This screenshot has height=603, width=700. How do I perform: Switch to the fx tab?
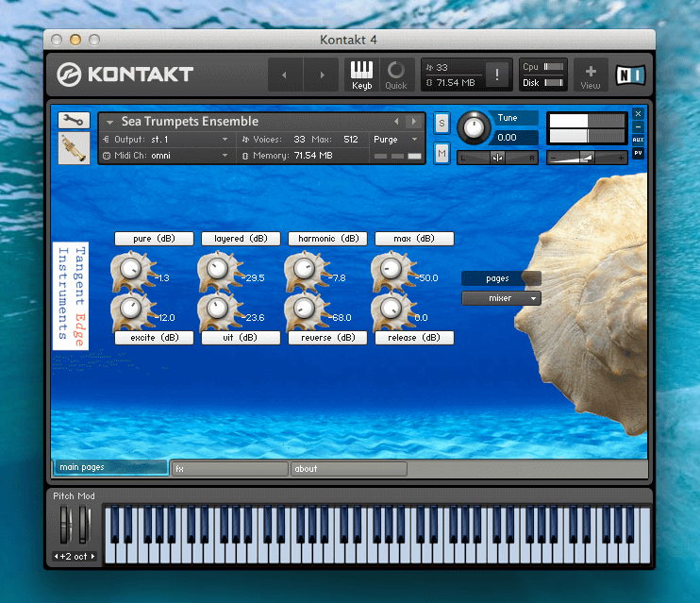pos(229,469)
